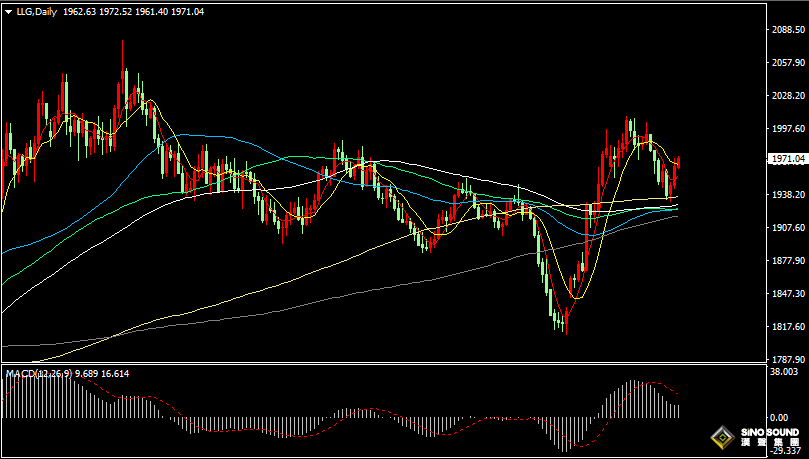Expand the dropdown arrow beside LLG,Daily
Viewport: 809px width, 459px height.
(x=9, y=10)
